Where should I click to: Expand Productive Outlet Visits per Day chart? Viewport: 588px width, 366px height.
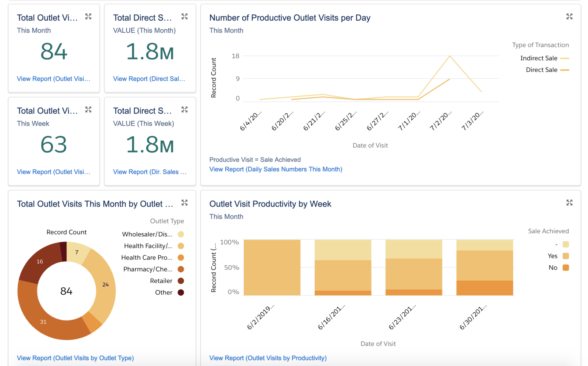569,17
